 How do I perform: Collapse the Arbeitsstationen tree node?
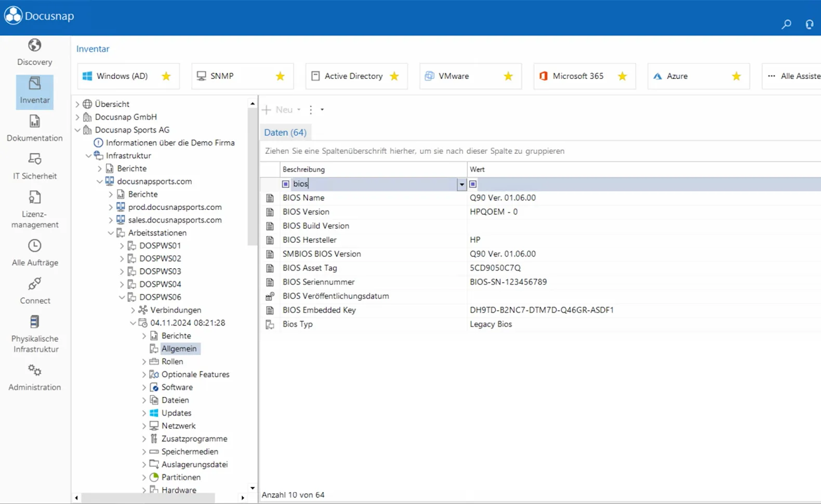(x=111, y=233)
